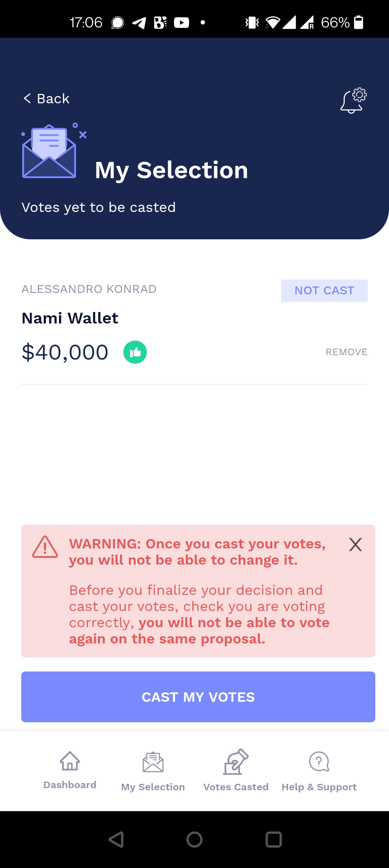
Task: Remove Nami Wallet from selection
Action: tap(346, 352)
